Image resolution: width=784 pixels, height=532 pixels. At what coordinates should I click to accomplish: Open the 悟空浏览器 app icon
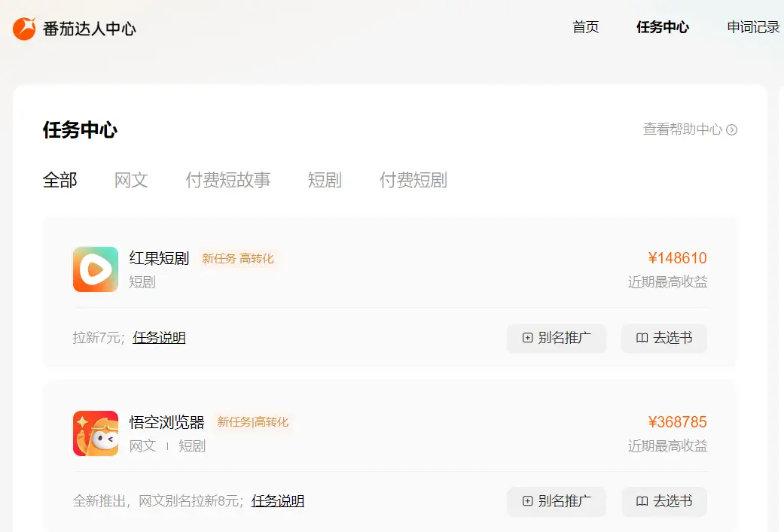[96, 433]
